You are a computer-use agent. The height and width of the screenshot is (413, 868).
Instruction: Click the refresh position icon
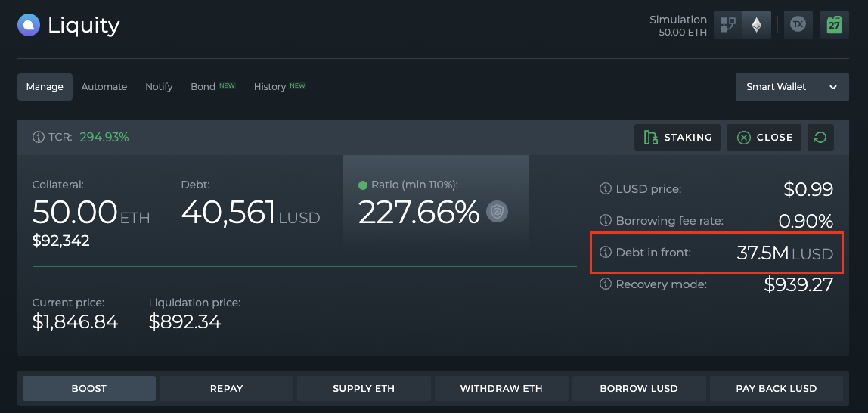click(x=820, y=138)
